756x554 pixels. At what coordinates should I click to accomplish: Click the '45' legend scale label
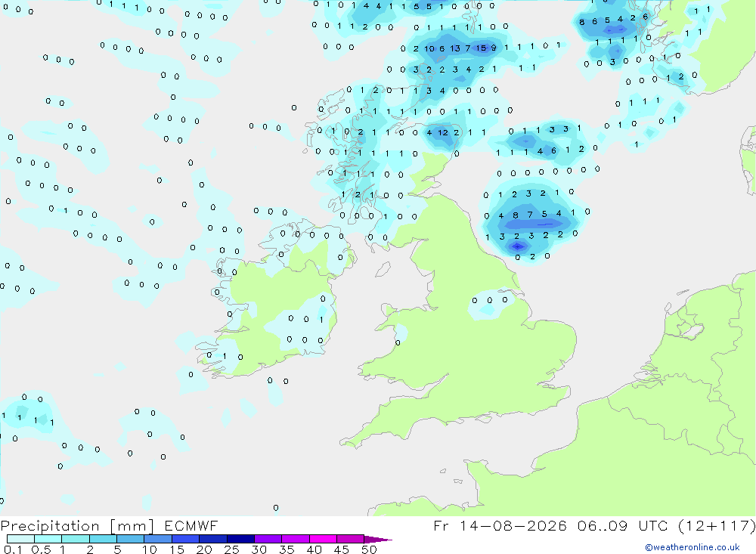(x=342, y=549)
